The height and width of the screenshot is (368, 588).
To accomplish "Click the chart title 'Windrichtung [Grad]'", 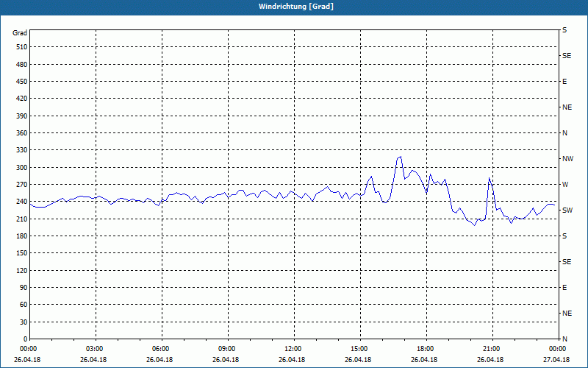I will pos(296,7).
